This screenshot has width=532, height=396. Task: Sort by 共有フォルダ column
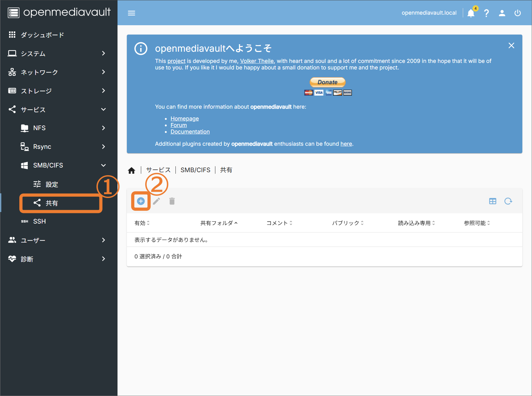click(x=219, y=223)
